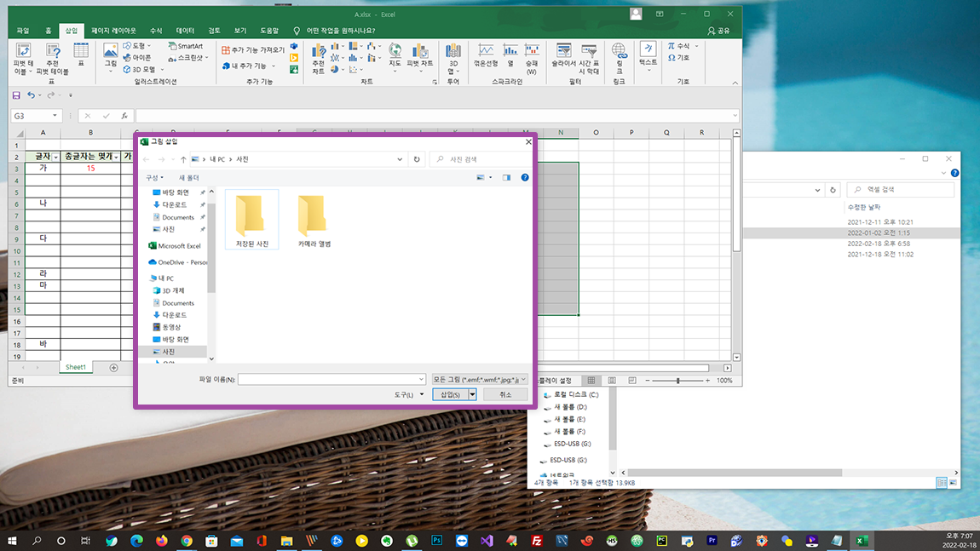Select OneDrive in dialog navigation tree
The width and height of the screenshot is (980, 551).
coord(177,262)
